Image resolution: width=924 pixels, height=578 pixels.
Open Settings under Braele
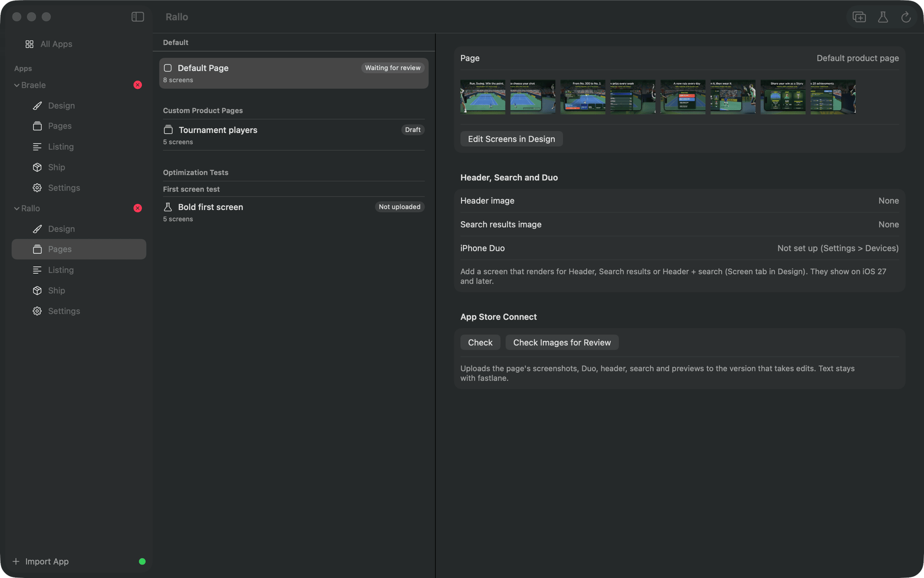(x=79, y=188)
